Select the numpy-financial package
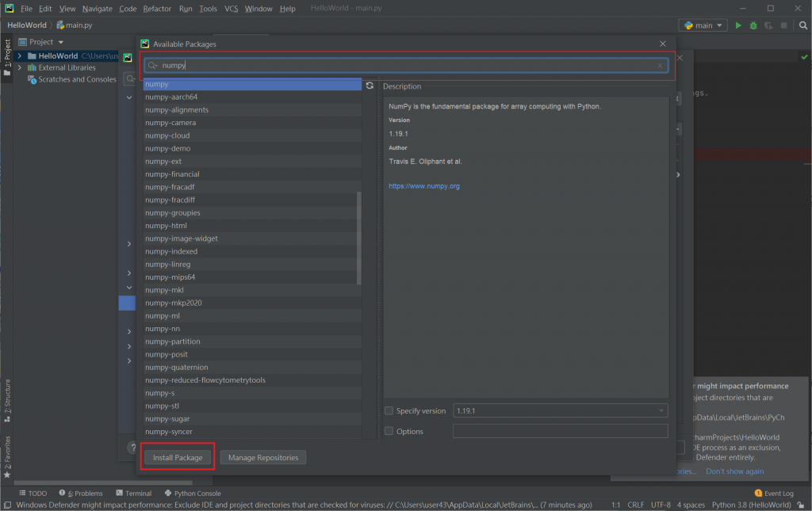 [x=252, y=174]
